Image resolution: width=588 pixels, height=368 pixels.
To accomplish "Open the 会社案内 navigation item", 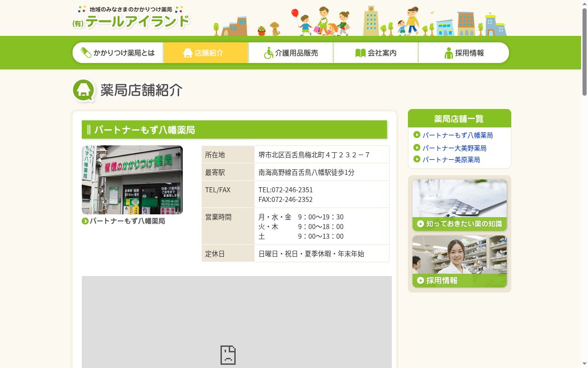I will (376, 53).
